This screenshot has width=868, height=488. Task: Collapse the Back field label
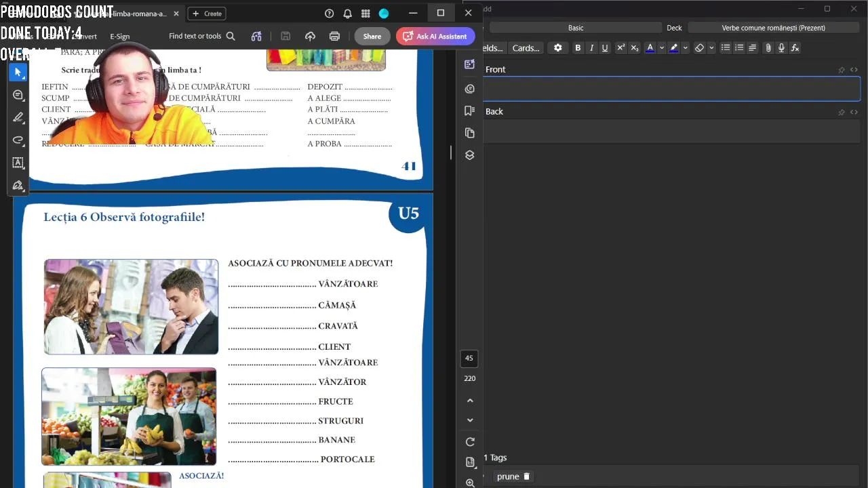tap(494, 112)
